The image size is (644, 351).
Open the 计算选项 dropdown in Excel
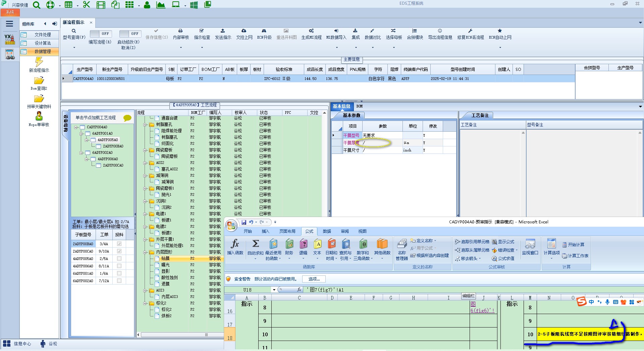[x=551, y=249]
